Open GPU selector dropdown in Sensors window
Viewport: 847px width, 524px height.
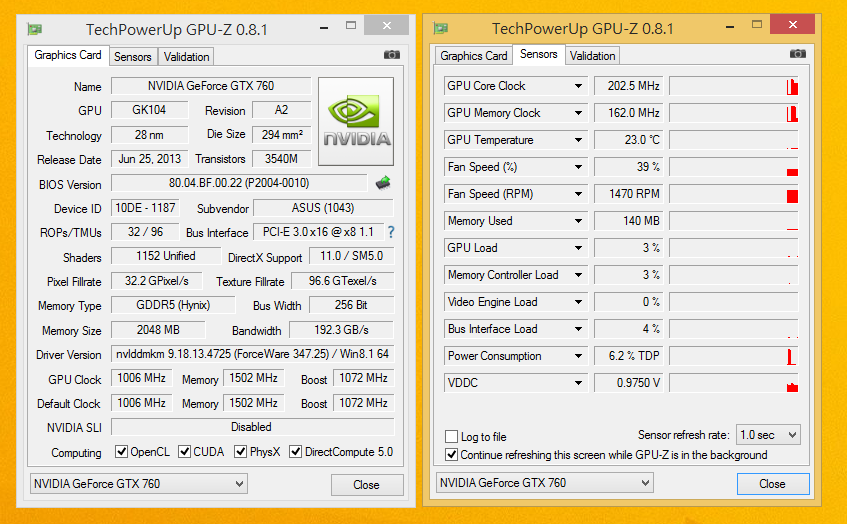tap(544, 483)
